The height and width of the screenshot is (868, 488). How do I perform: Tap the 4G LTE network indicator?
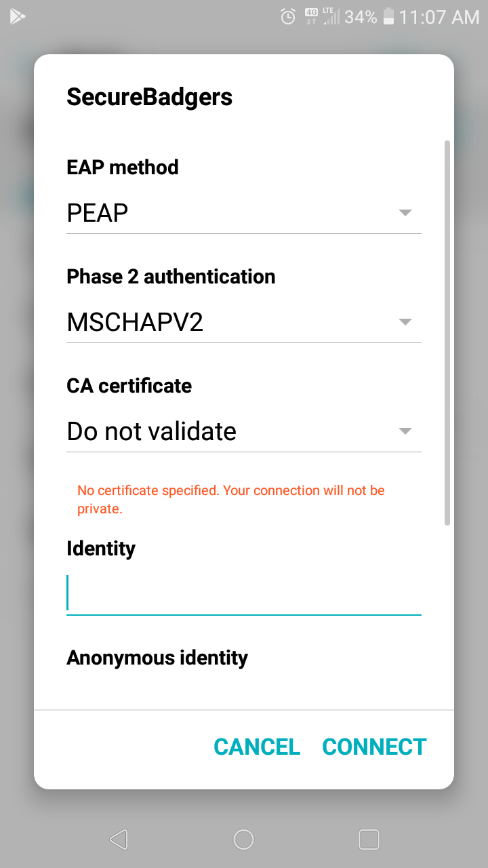point(312,16)
